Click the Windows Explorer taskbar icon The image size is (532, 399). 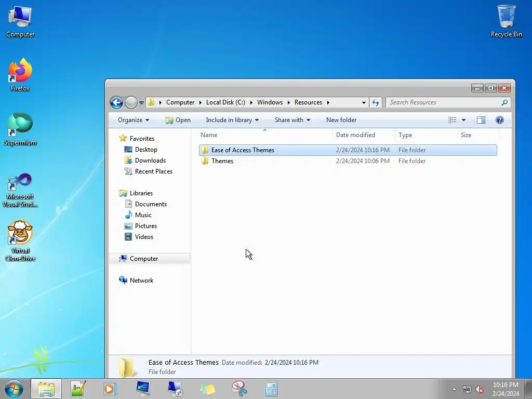click(x=46, y=389)
